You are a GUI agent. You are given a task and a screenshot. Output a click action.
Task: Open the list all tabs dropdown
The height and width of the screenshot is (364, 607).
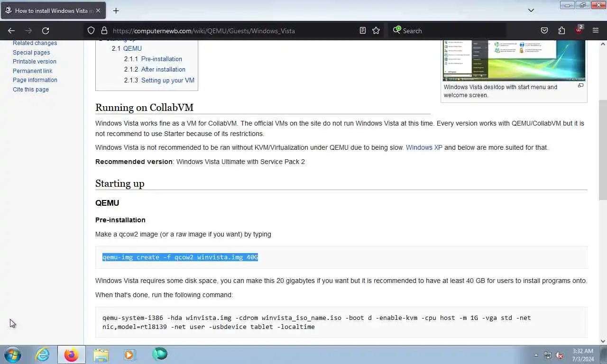point(531,10)
